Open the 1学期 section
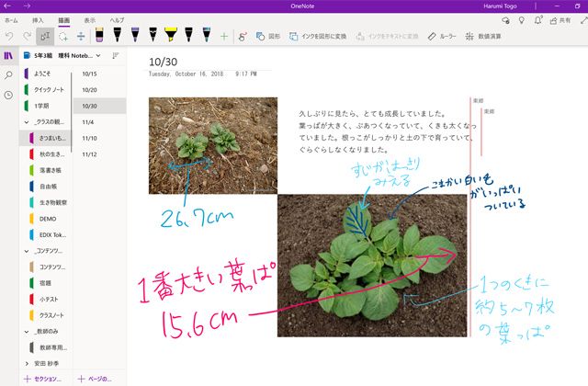Screen dimensions: 588x386 pos(45,106)
